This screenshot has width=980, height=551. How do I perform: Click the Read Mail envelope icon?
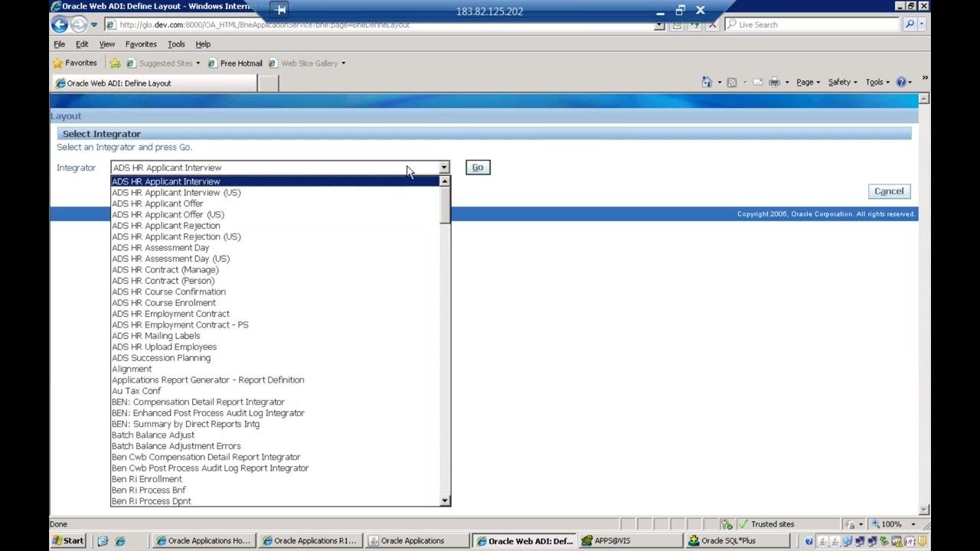point(757,82)
